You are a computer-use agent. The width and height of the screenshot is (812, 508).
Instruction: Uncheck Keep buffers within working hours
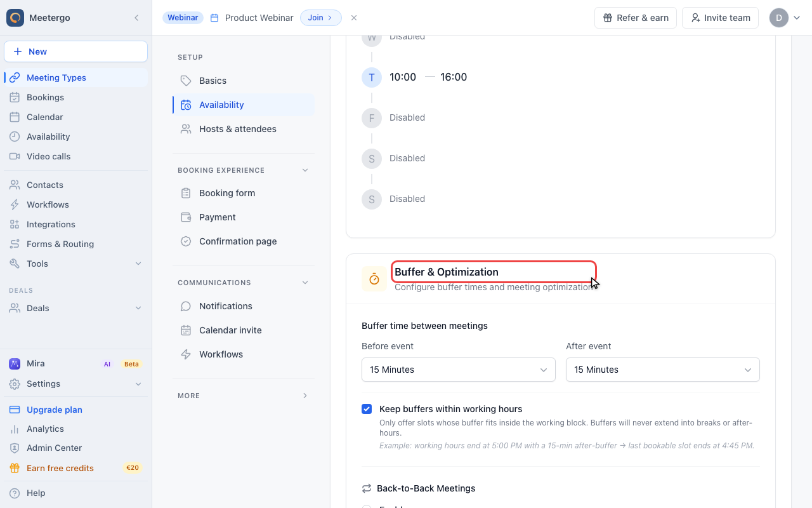pos(367,409)
